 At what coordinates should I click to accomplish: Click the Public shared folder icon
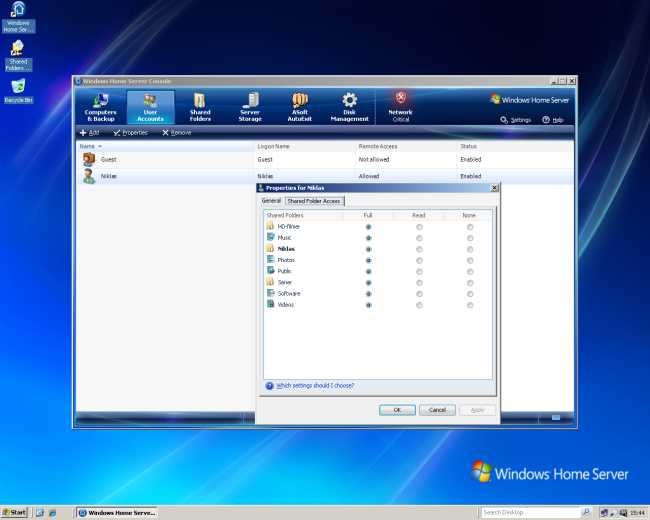click(270, 271)
